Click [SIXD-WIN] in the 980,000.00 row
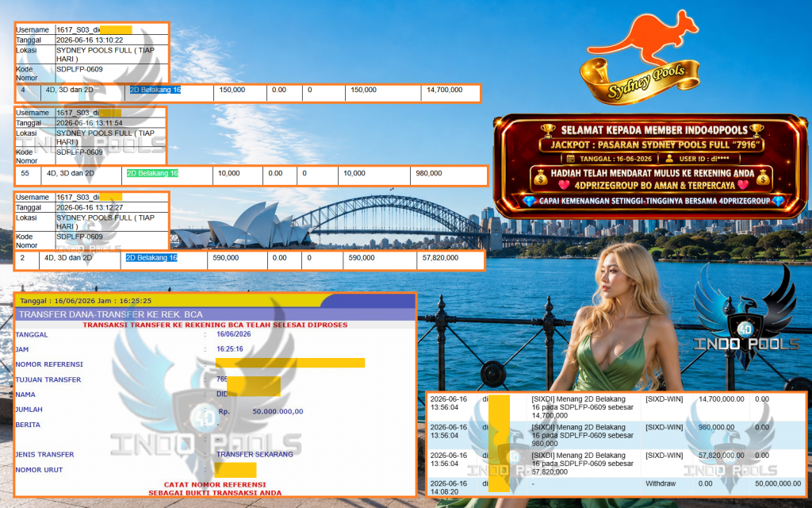Screen dimensions: 812x508 click(664, 427)
